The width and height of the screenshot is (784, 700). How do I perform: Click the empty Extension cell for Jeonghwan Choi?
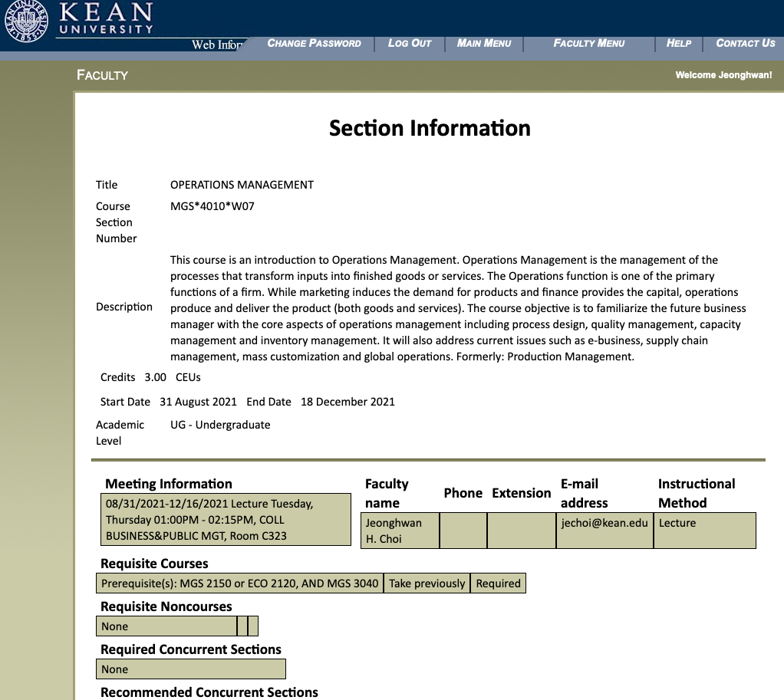pyautogui.click(x=522, y=531)
